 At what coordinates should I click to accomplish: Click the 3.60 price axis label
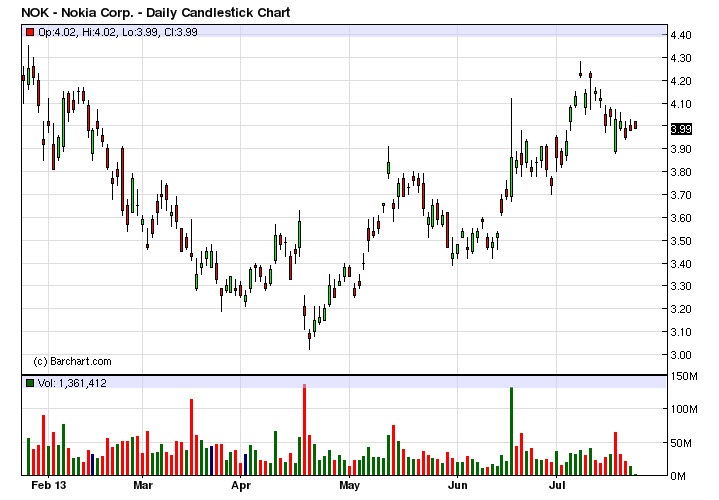[680, 218]
